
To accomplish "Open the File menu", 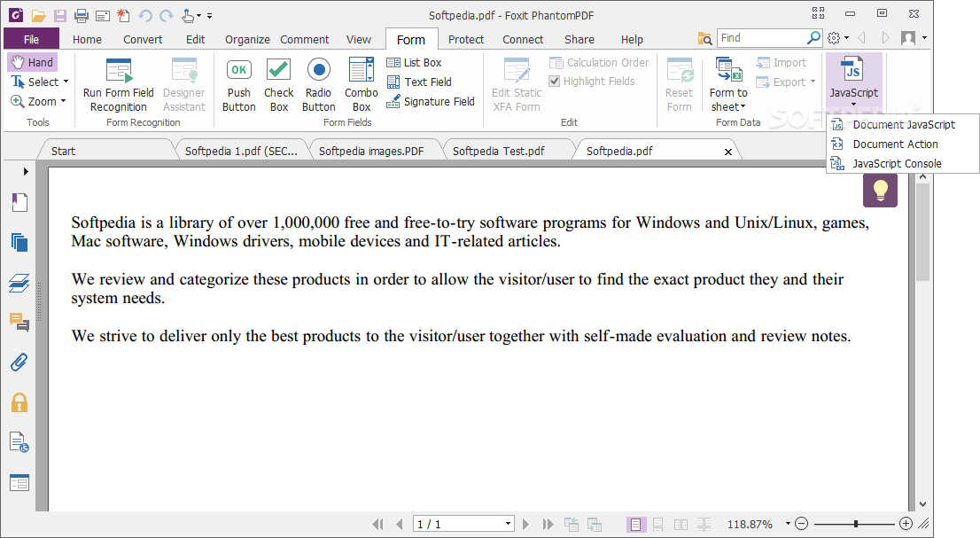I will point(31,39).
